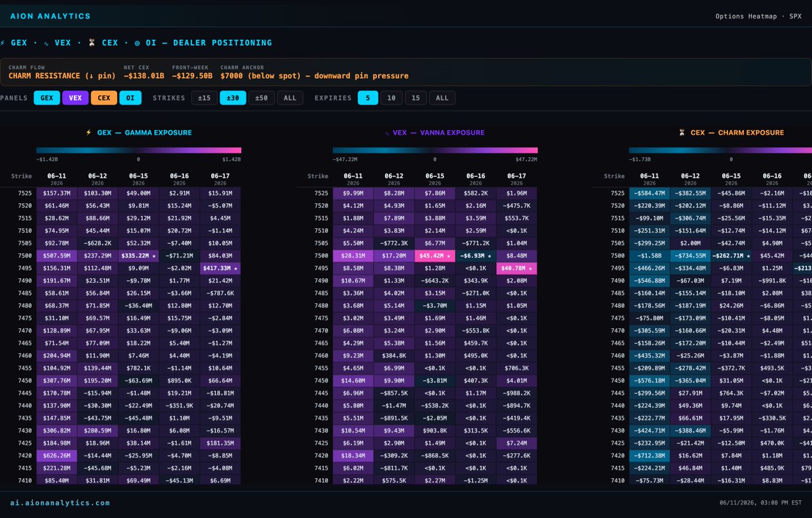Select ALL expiries option

click(x=442, y=98)
